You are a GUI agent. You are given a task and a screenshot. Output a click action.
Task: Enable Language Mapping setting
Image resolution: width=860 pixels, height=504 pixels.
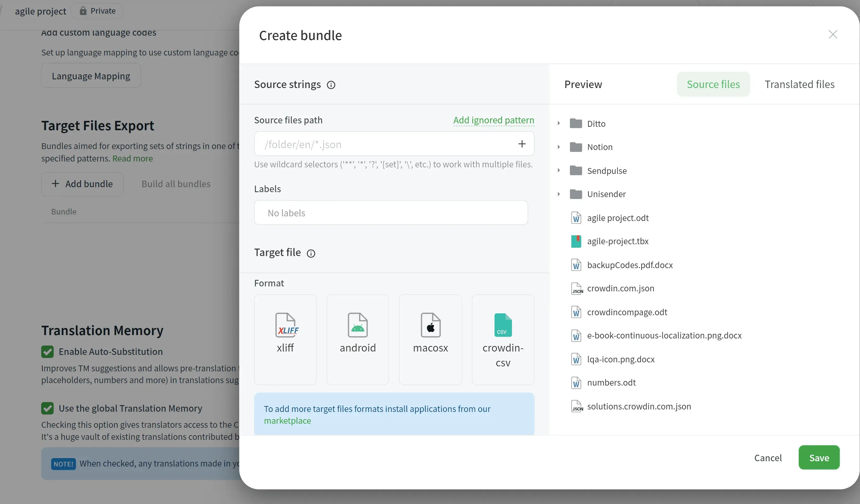click(x=91, y=76)
